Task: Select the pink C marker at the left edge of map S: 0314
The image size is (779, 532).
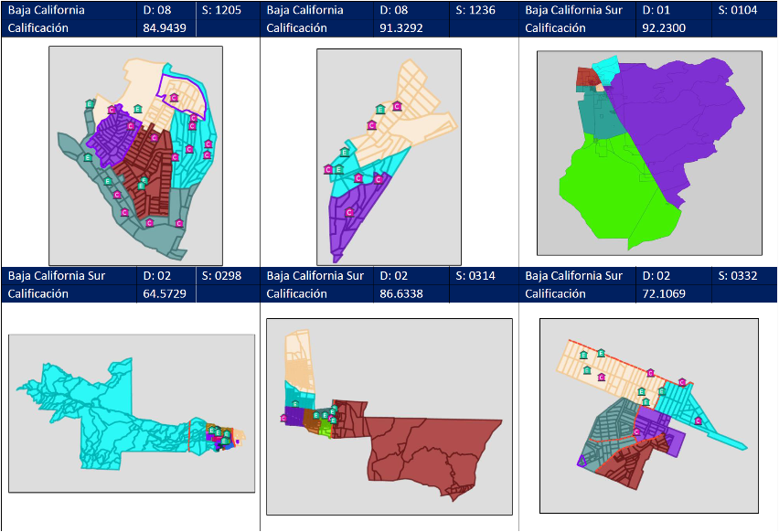Action: [283, 418]
